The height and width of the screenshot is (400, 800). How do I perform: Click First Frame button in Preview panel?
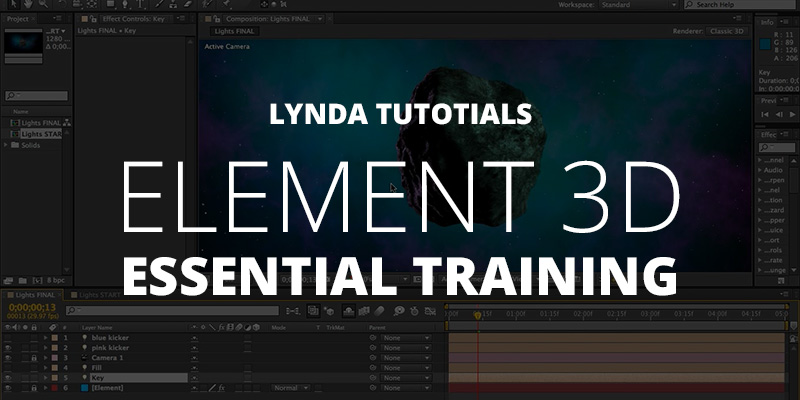[x=765, y=114]
